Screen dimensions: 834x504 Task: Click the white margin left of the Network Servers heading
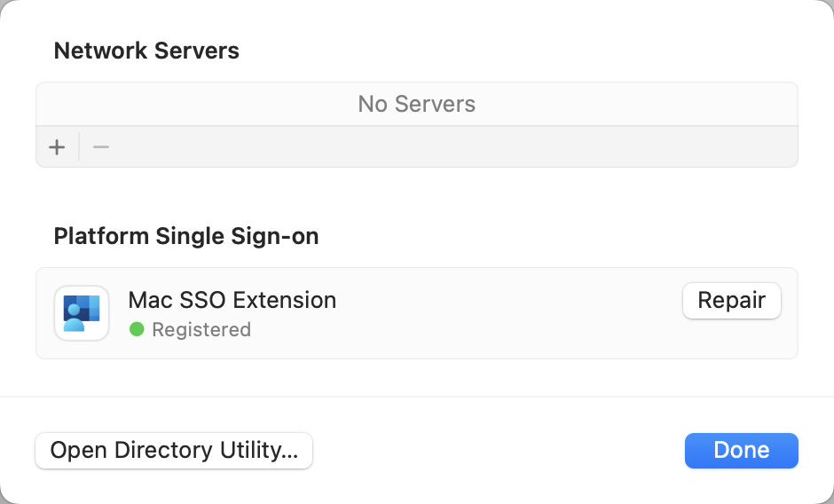pos(27,51)
